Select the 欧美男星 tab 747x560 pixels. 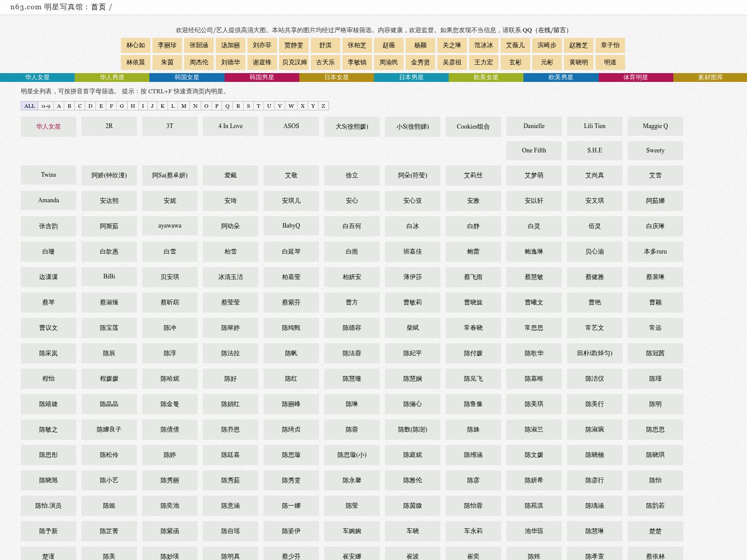click(561, 77)
